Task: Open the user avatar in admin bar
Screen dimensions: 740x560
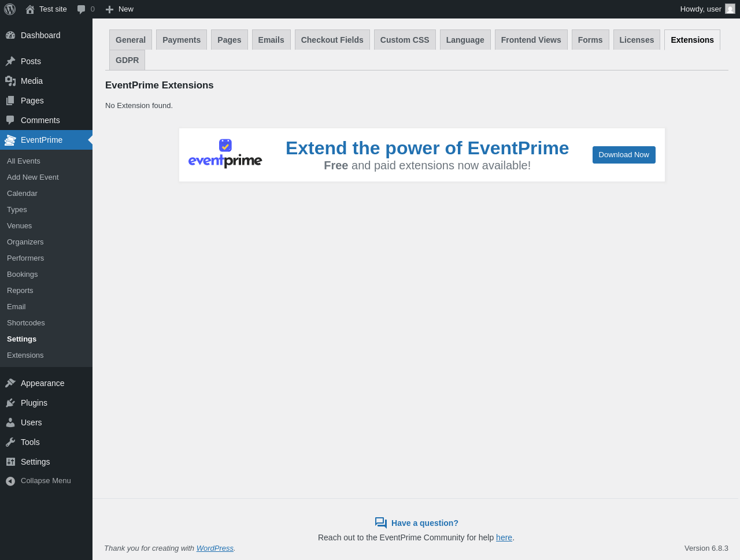Action: point(730,9)
